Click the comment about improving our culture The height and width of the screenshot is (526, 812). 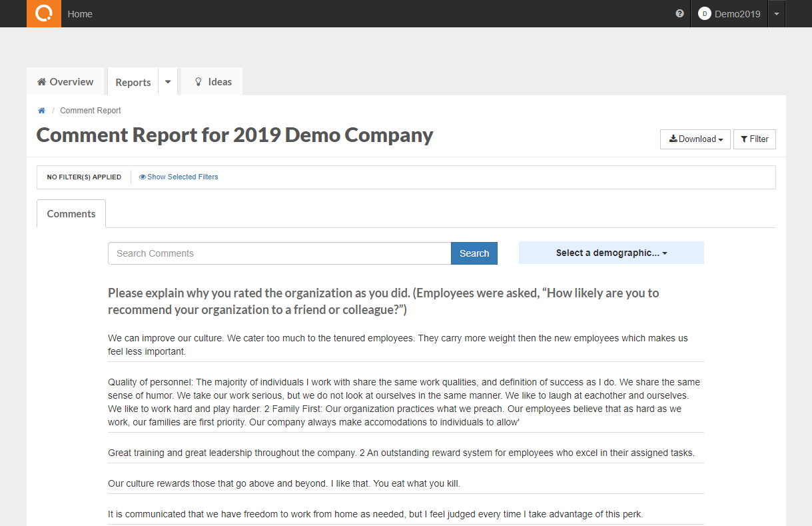[x=398, y=345]
